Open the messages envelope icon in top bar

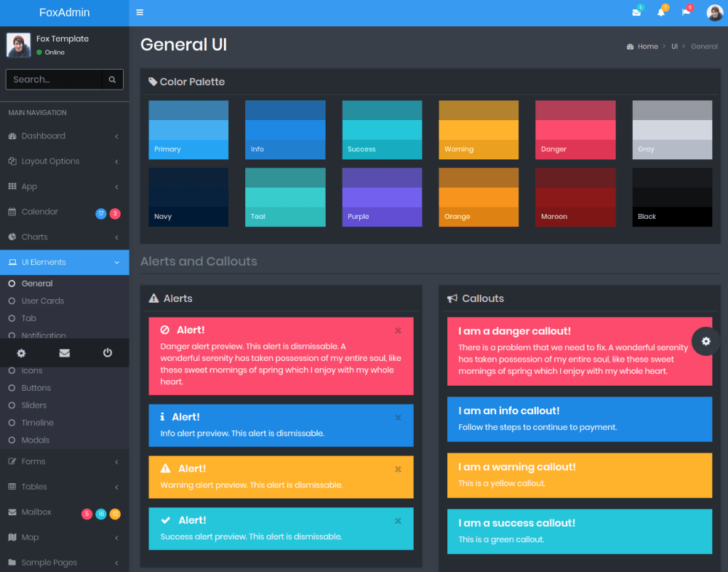pyautogui.click(x=636, y=12)
